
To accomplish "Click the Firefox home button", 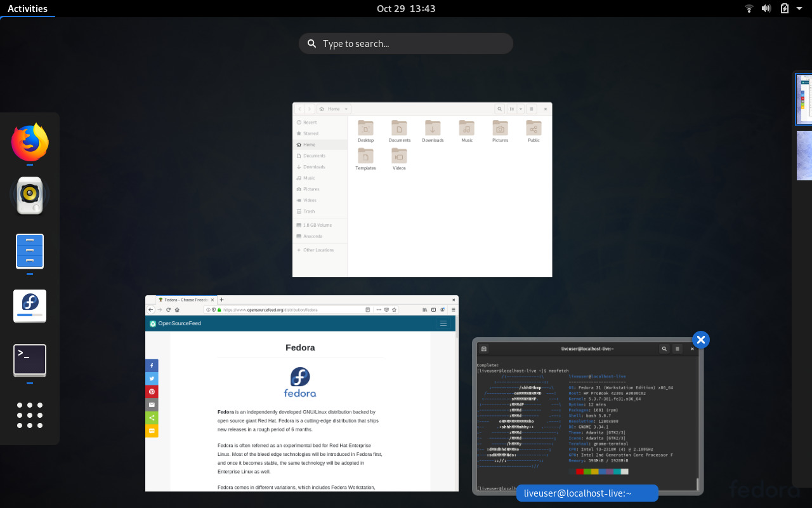I will point(177,310).
